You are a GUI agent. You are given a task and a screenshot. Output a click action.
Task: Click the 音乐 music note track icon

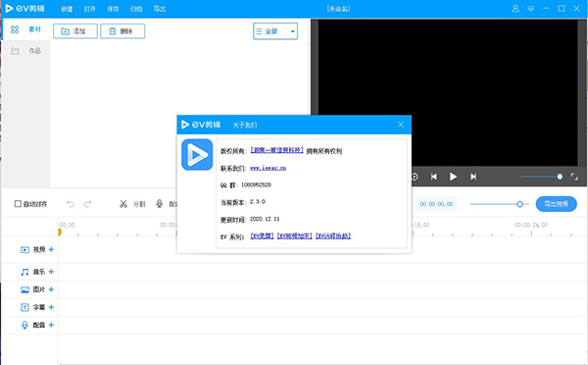pos(24,272)
